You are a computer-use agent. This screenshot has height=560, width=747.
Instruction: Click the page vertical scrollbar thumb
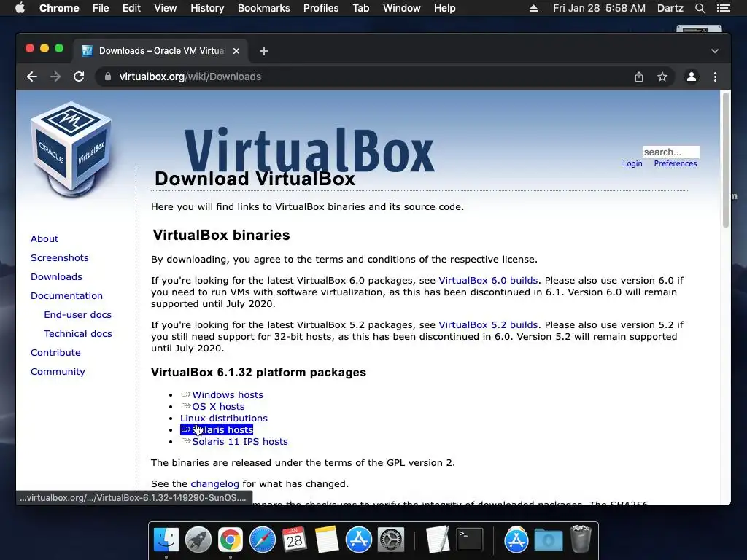pos(726,160)
